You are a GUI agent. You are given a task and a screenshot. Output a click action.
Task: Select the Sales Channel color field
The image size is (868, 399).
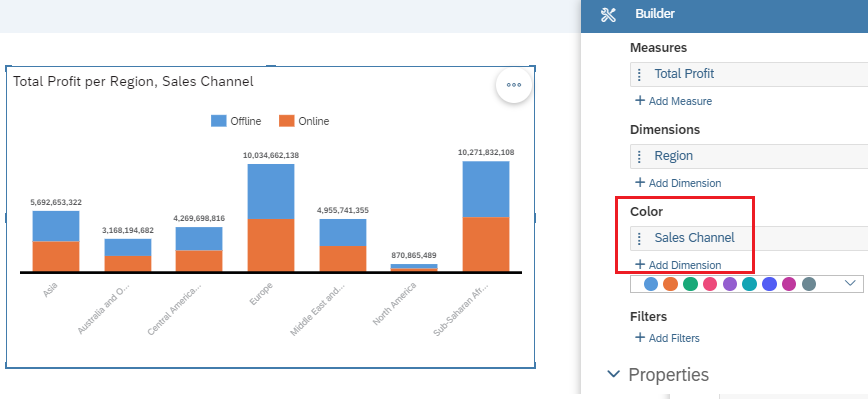click(749, 238)
